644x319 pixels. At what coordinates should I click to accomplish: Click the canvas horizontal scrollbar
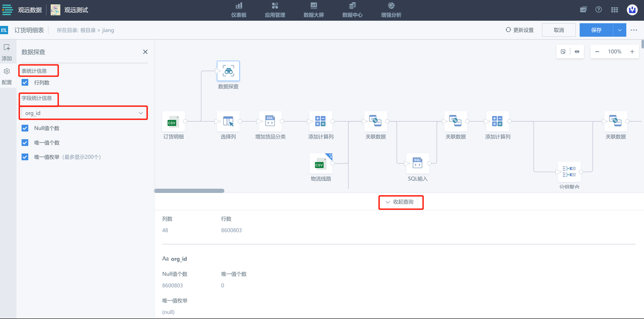[x=189, y=191]
